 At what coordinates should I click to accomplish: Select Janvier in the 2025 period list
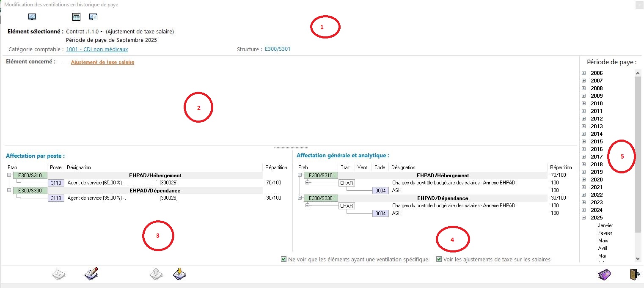(605, 225)
